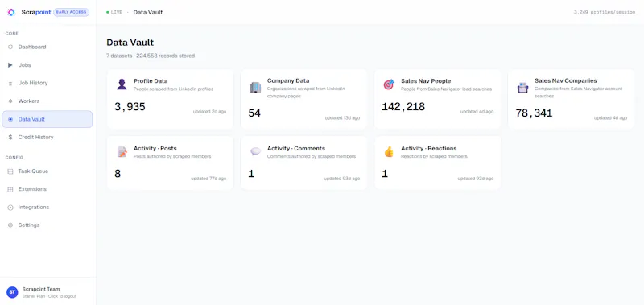
Task: Click "Reactions by scraped members" description
Action: point(434,156)
